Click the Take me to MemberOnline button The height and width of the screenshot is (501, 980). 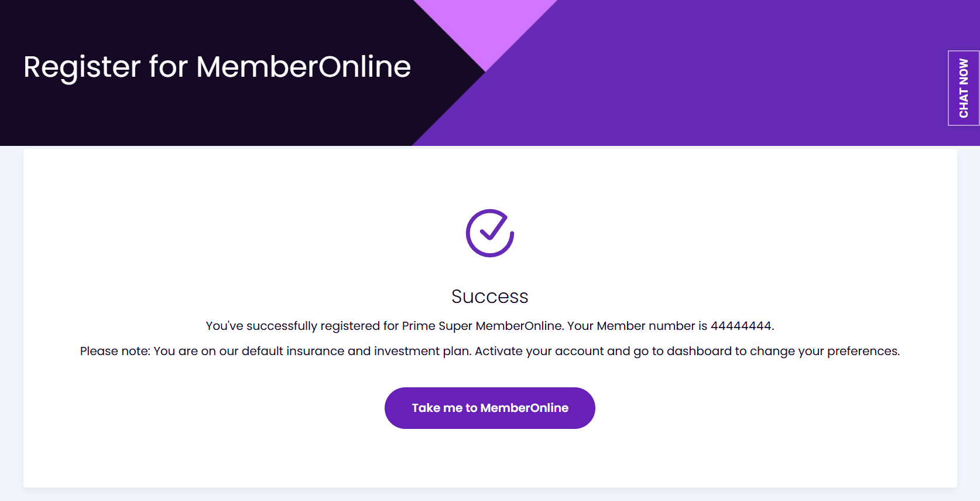pyautogui.click(x=490, y=408)
